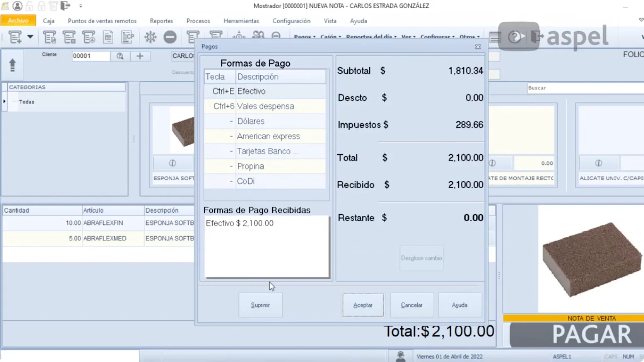The image size is (644, 362).
Task: Select Vales despensa payment method
Action: 265,106
